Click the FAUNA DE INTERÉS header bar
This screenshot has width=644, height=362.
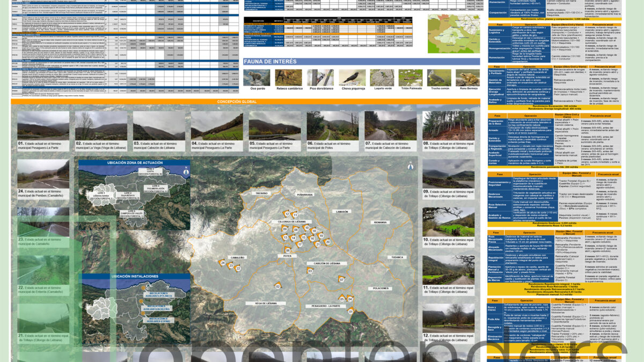[x=361, y=62]
